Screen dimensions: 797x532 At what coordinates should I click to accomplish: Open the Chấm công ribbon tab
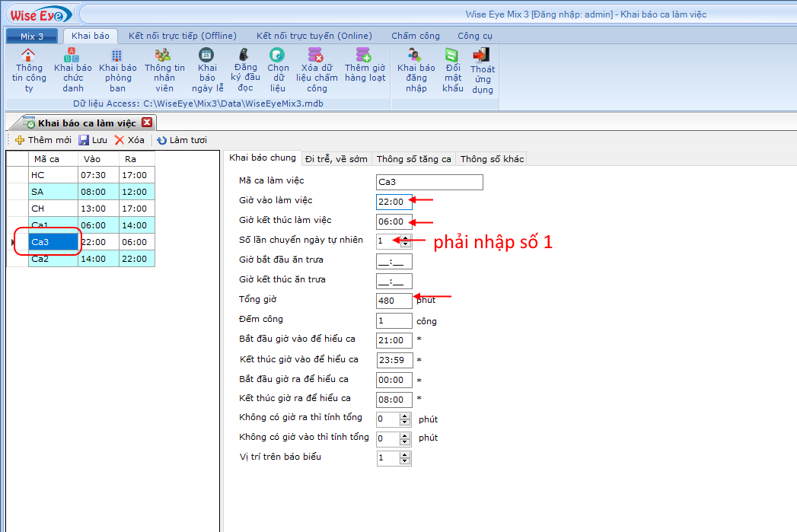point(415,36)
